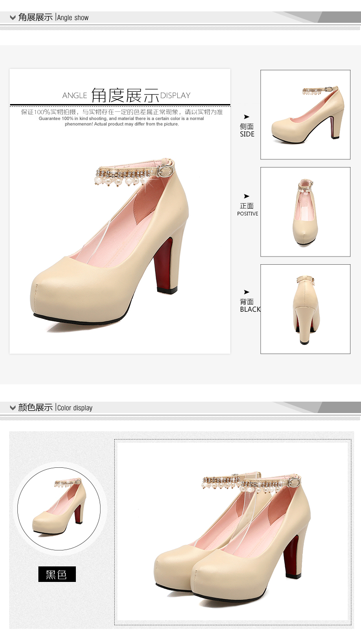
Task: Collapse the Color display section chevron
Action: coord(13,408)
